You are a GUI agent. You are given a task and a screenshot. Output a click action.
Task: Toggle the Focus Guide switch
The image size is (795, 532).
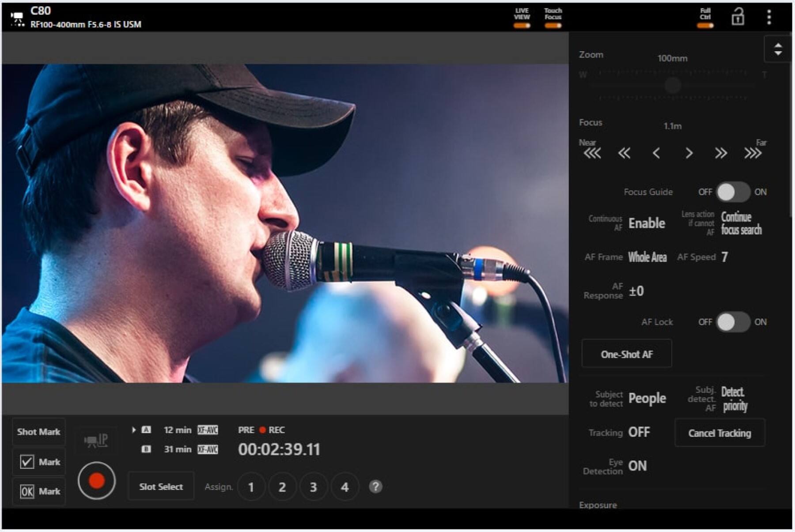point(733,192)
